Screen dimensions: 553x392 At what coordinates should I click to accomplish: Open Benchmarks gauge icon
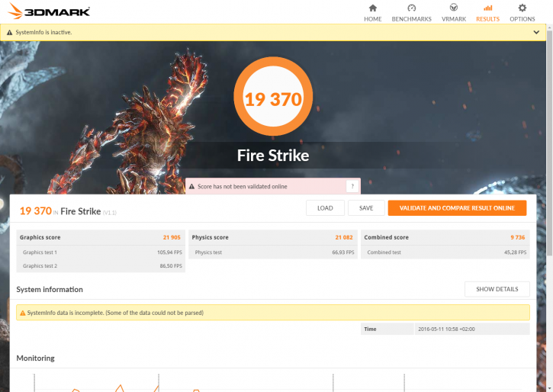[412, 8]
